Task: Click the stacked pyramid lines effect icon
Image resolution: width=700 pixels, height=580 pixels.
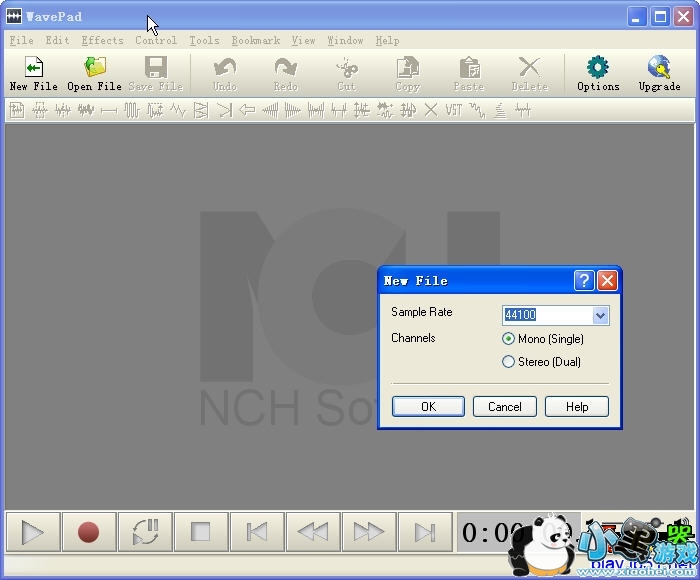Action: click(500, 110)
